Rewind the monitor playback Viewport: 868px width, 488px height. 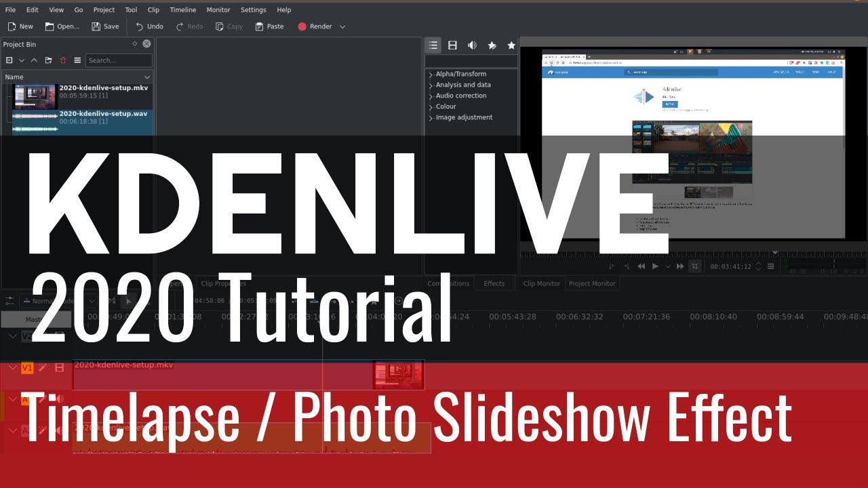coord(641,266)
